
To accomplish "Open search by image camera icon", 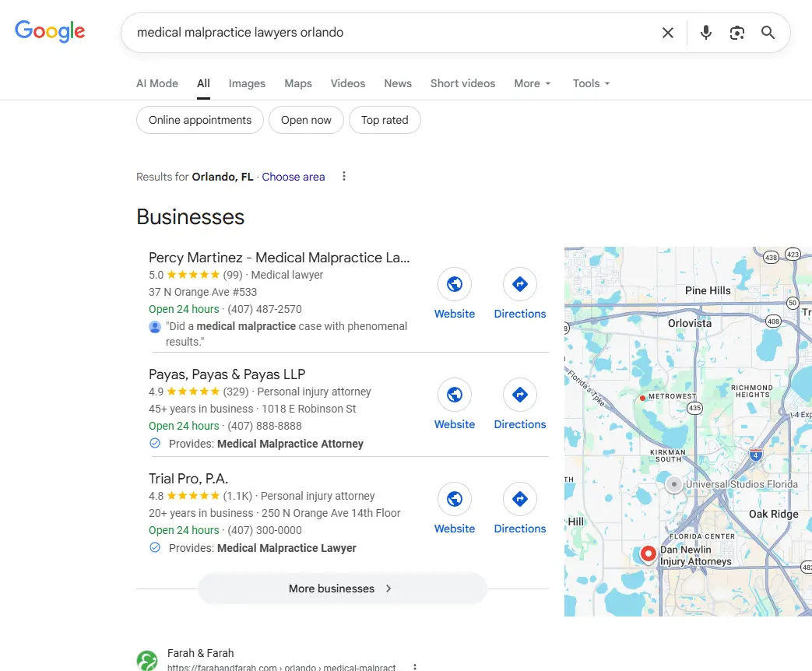I will (x=736, y=33).
